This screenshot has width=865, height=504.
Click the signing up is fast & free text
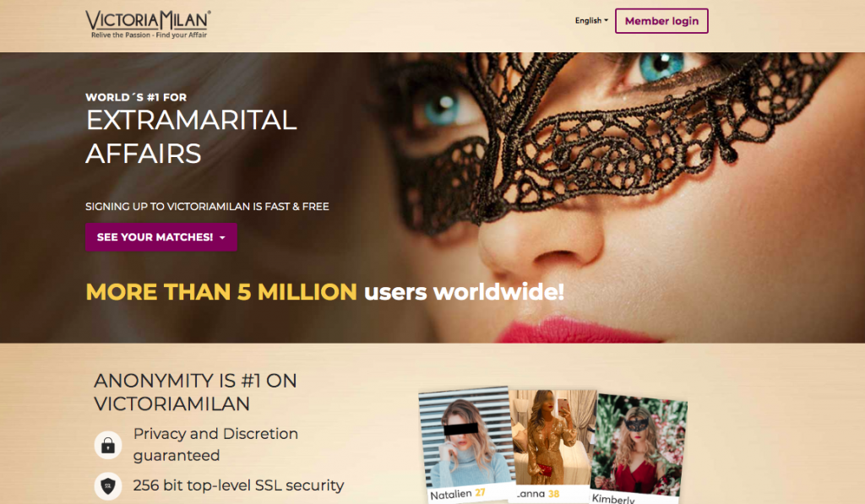pyautogui.click(x=207, y=206)
